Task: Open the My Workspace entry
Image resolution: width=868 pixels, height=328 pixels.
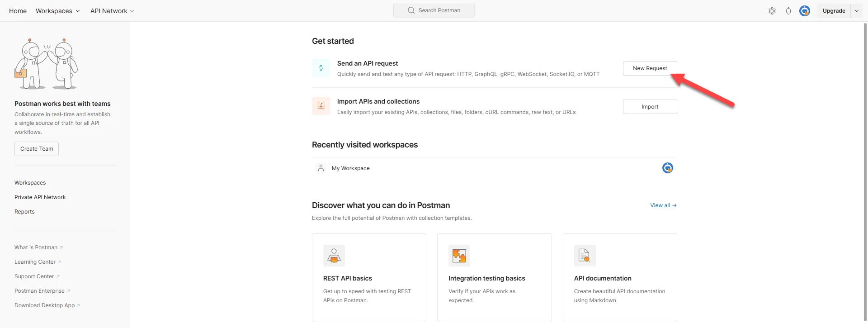Action: tap(494, 168)
